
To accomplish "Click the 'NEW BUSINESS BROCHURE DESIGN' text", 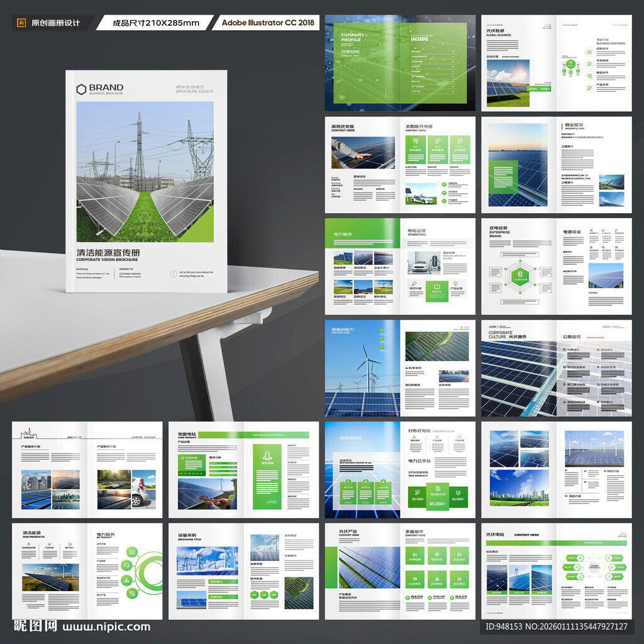I will point(194,89).
